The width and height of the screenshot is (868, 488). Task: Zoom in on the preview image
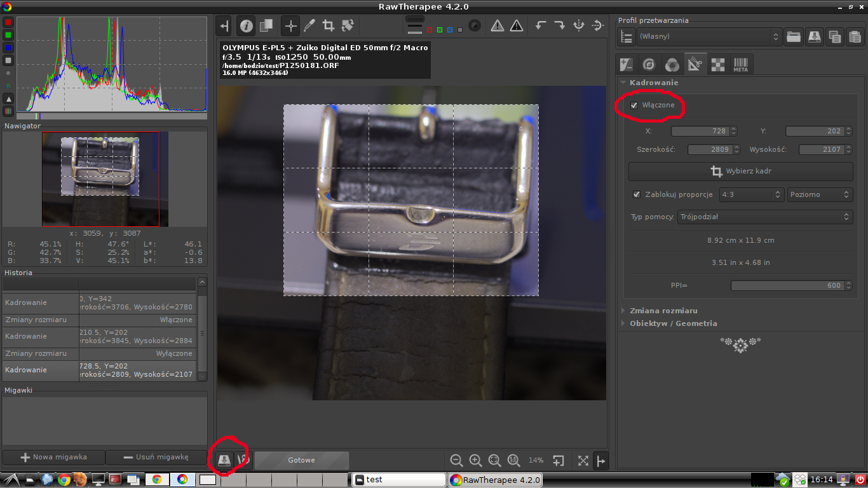pos(475,461)
